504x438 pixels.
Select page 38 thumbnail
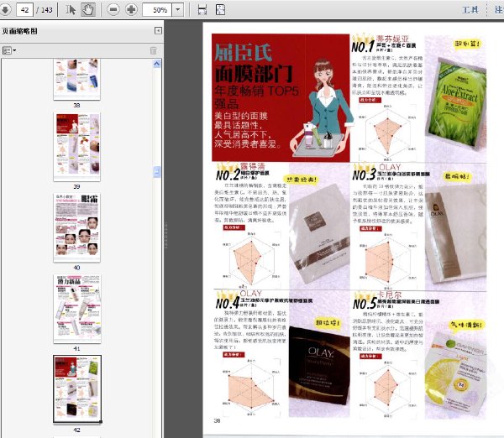(76, 79)
